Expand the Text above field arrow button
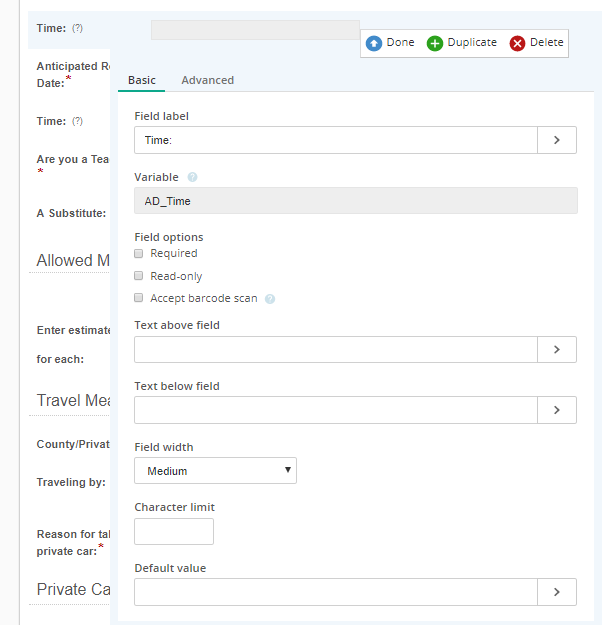The height and width of the screenshot is (625, 610). pos(557,349)
